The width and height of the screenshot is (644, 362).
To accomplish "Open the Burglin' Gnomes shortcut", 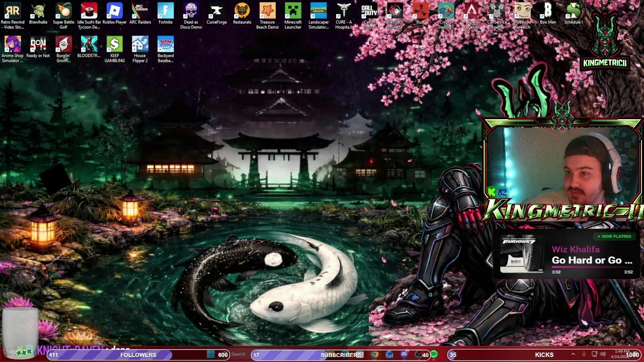I will tap(63, 50).
